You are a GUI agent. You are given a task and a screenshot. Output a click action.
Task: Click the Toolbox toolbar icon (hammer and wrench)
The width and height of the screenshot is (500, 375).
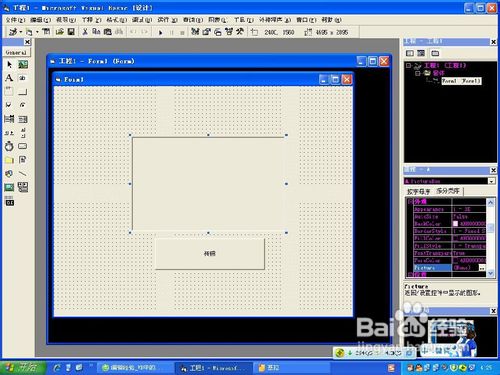(240, 32)
